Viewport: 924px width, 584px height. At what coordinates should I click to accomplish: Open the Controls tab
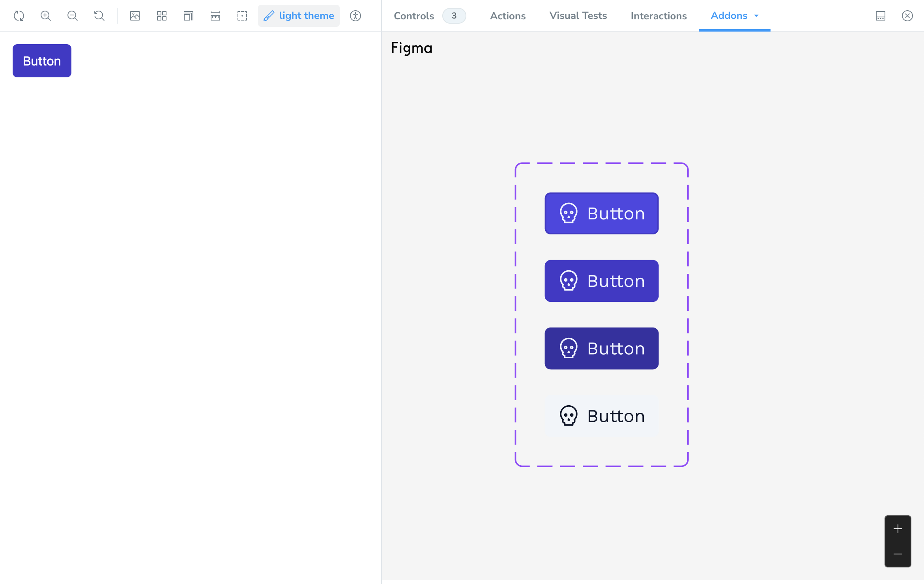pos(413,16)
